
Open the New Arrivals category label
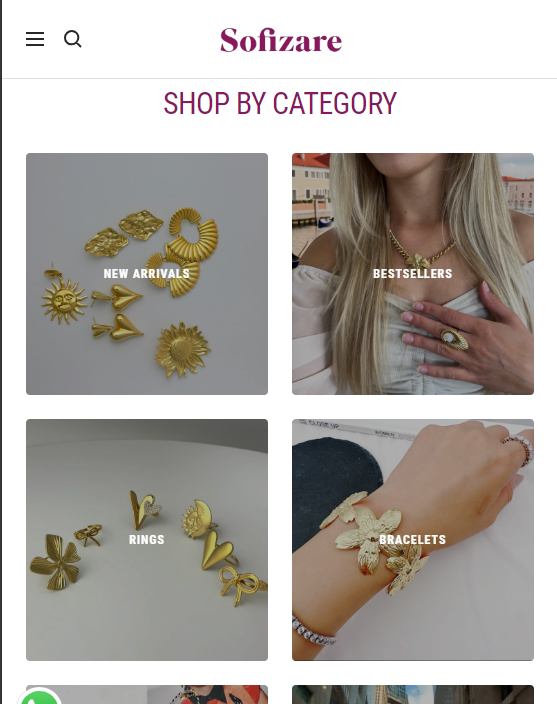146,273
